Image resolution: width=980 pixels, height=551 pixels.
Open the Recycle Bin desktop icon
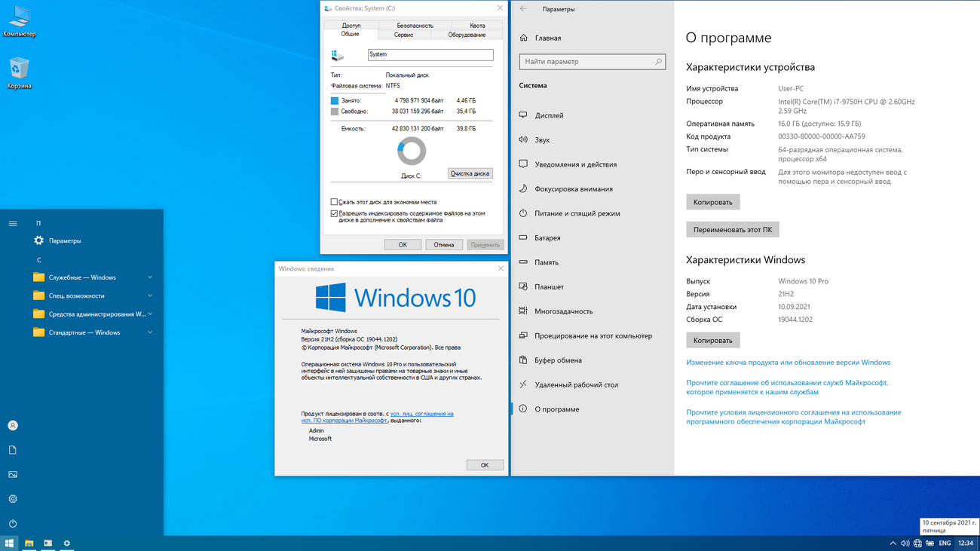coord(19,69)
